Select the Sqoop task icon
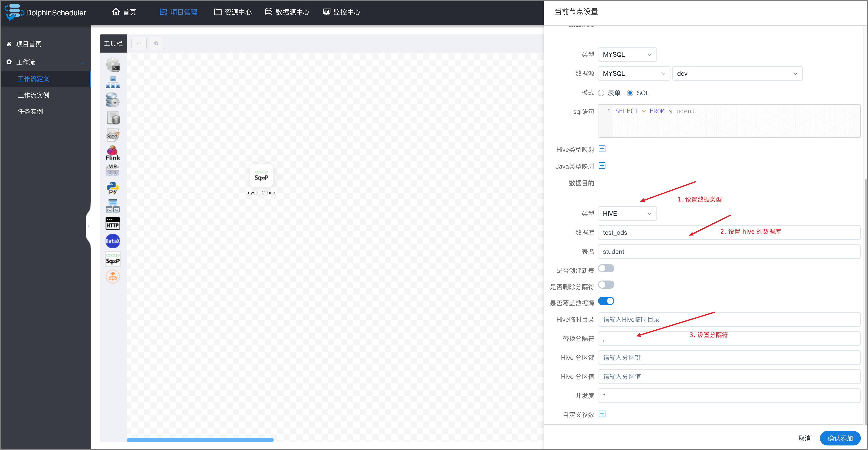 pos(113,259)
